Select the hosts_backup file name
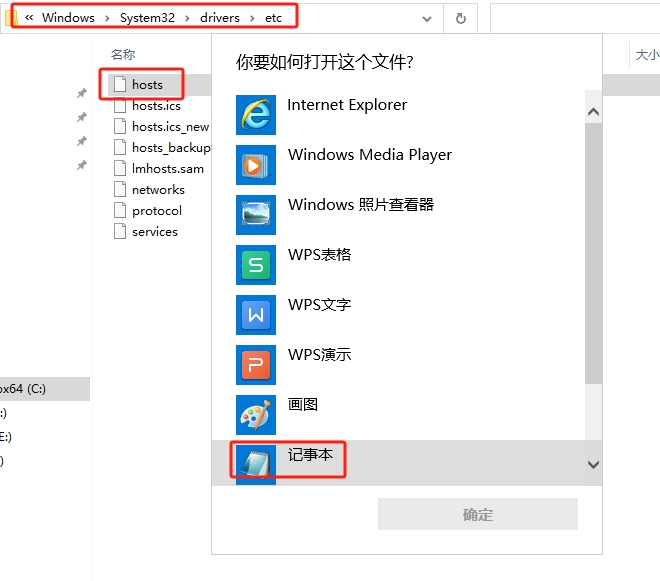660x581 pixels. point(171,148)
